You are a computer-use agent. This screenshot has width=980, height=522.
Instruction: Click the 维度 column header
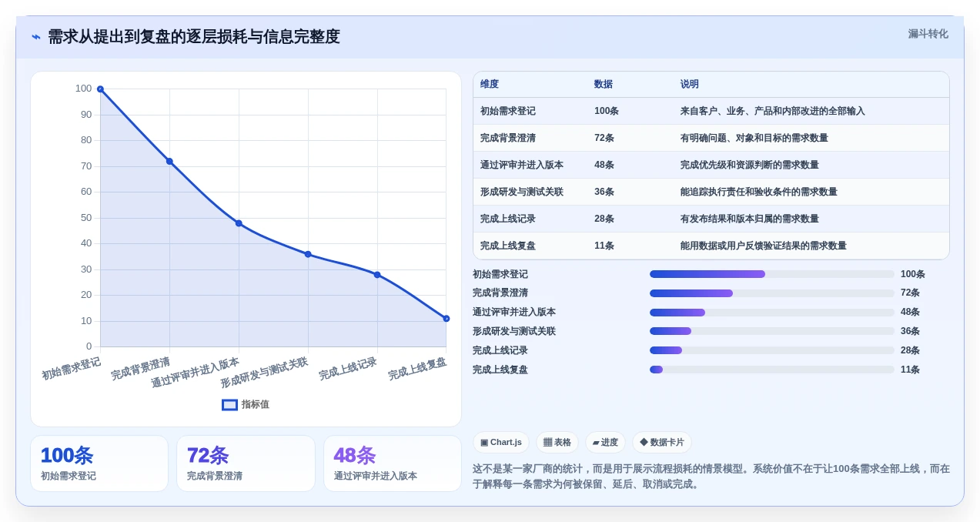[490, 85]
